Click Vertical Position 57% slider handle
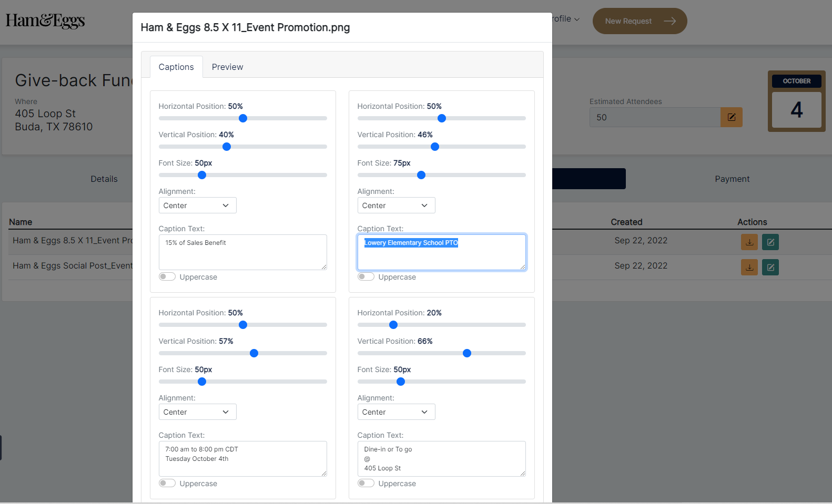The image size is (832, 504). click(x=254, y=353)
